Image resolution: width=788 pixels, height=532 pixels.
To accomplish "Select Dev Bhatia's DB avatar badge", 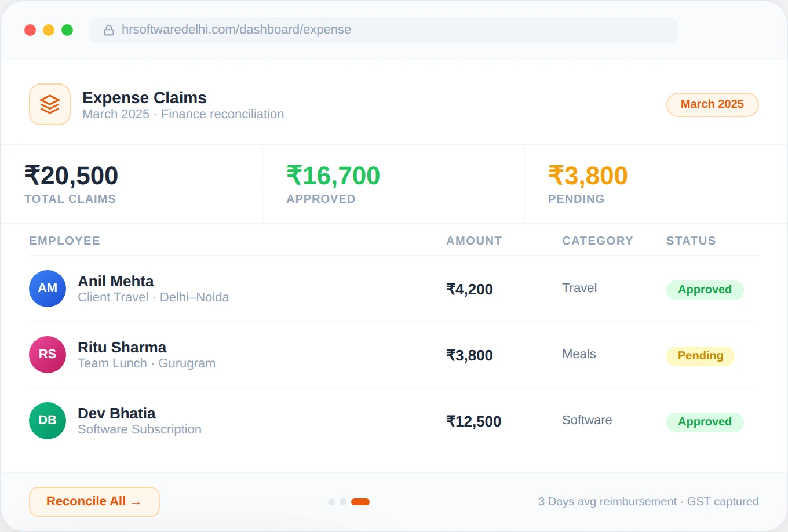I will 47,420.
